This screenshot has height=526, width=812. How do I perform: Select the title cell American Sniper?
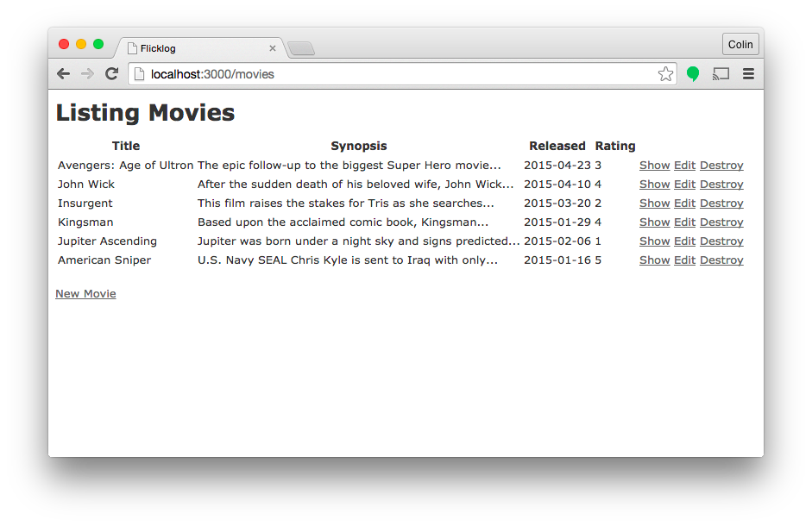click(x=104, y=260)
